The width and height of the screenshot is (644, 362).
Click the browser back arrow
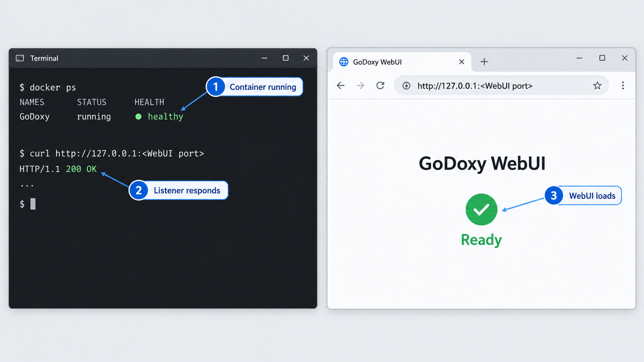340,85
